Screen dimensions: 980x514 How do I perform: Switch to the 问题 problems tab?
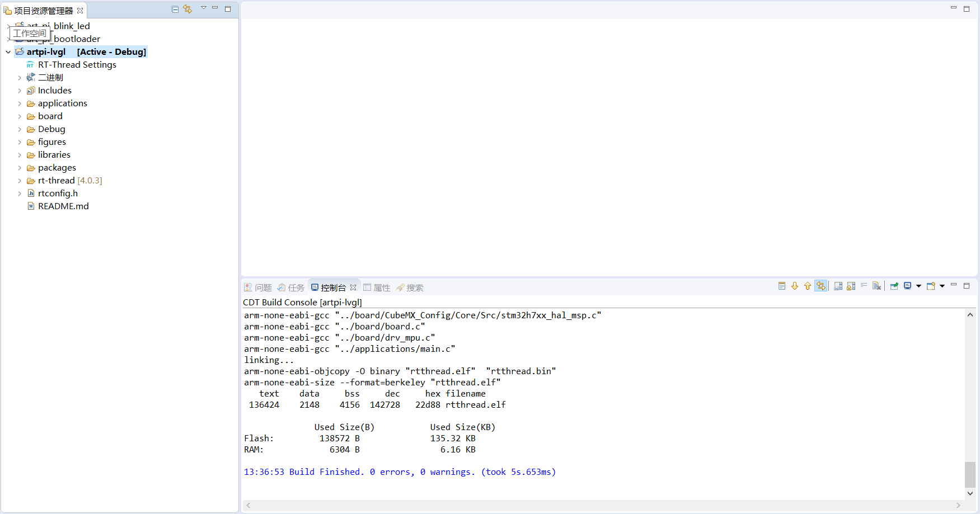click(258, 287)
